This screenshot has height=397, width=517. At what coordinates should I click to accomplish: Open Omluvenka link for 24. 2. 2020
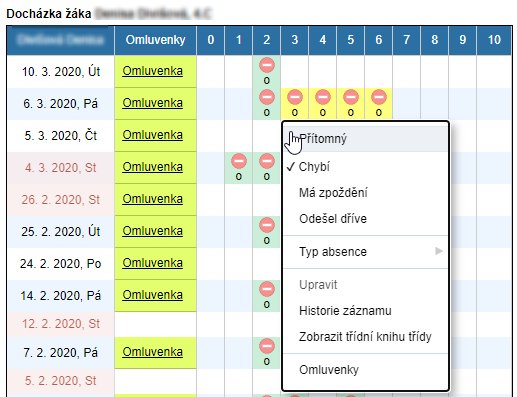(x=153, y=263)
